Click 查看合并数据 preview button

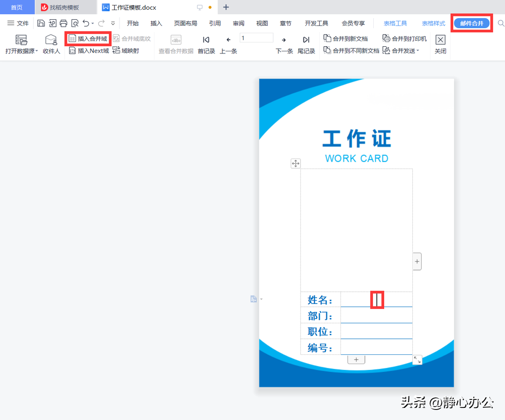coord(176,45)
